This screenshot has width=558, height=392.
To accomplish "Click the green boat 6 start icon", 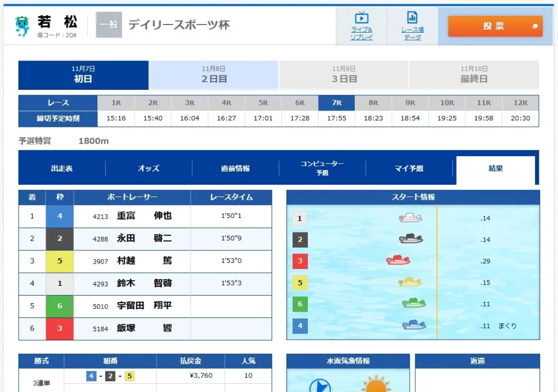I will (x=414, y=303).
